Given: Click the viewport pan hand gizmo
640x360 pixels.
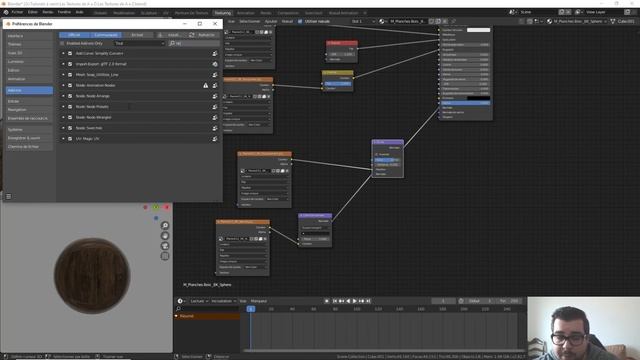Looking at the screenshot, I should pos(165,236).
